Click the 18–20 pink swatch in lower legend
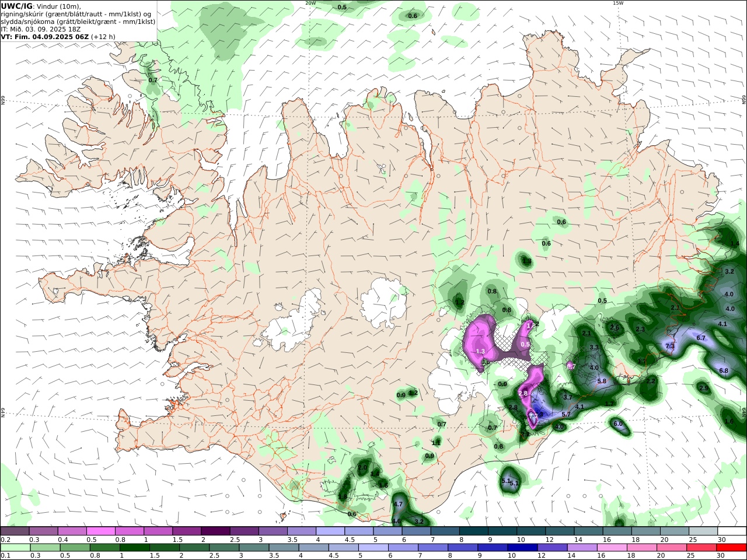This screenshot has width=747, height=560. 641,547
